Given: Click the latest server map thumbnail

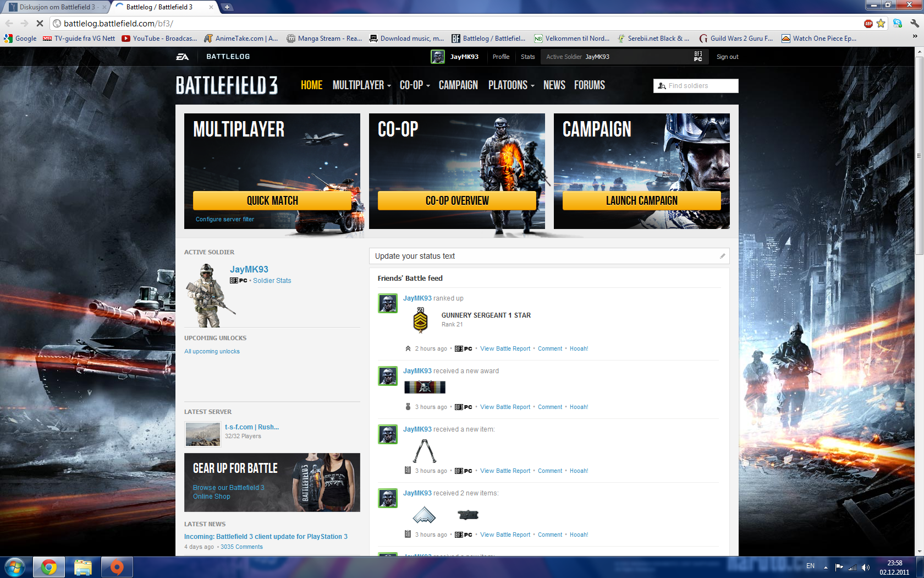Looking at the screenshot, I should coord(203,434).
